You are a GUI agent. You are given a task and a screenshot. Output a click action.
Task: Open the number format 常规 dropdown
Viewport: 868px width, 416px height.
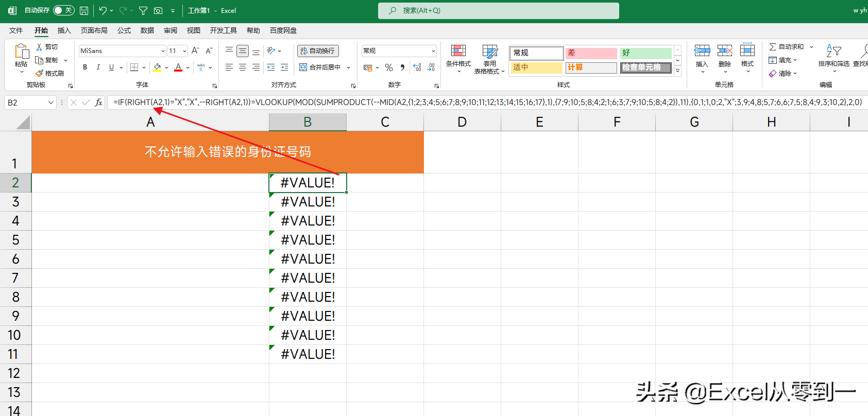point(433,51)
